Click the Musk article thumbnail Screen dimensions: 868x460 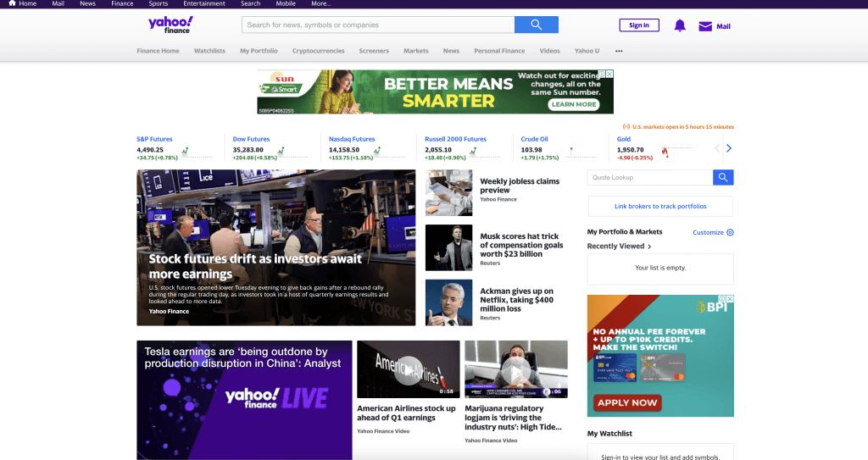pos(449,247)
